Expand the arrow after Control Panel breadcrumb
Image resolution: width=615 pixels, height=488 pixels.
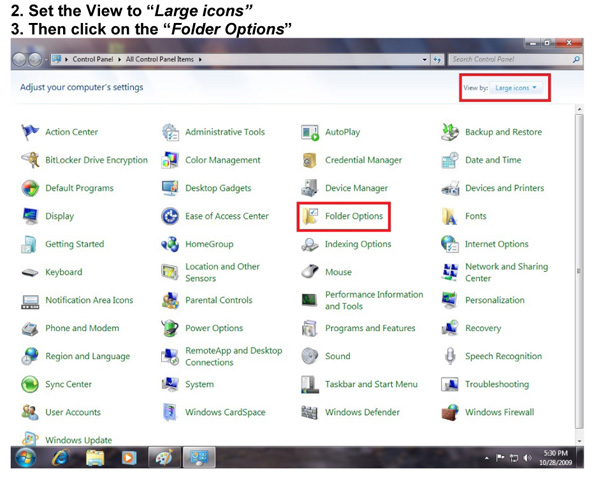click(120, 60)
